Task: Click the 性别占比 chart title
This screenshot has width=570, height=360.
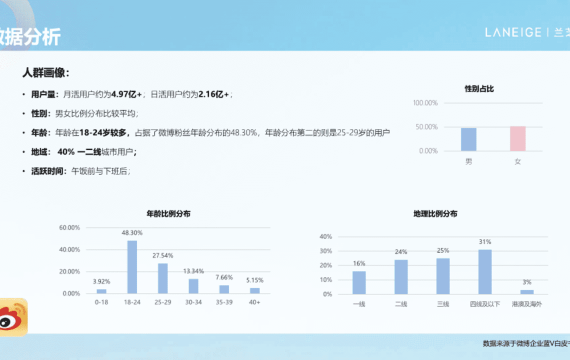Action: (x=479, y=89)
